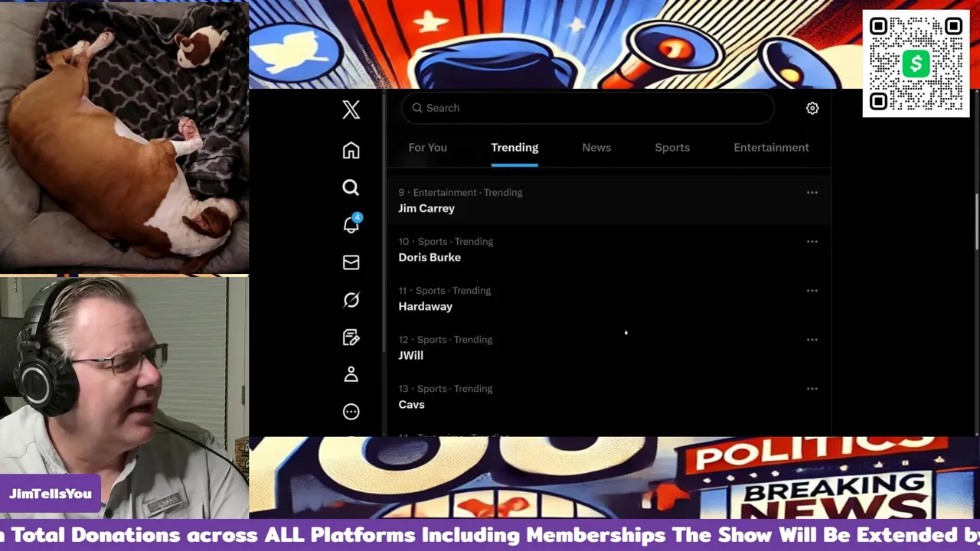
Task: Open the JWill trending topic
Action: (x=410, y=355)
